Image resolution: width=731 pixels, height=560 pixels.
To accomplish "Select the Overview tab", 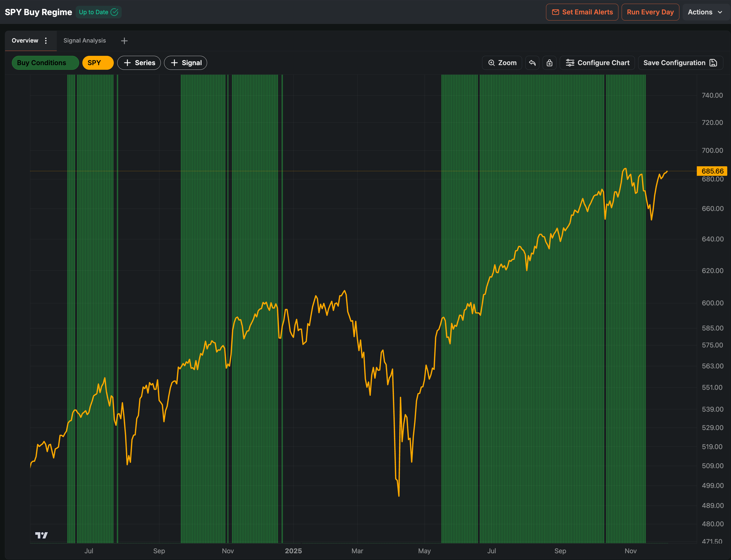I will click(25, 41).
